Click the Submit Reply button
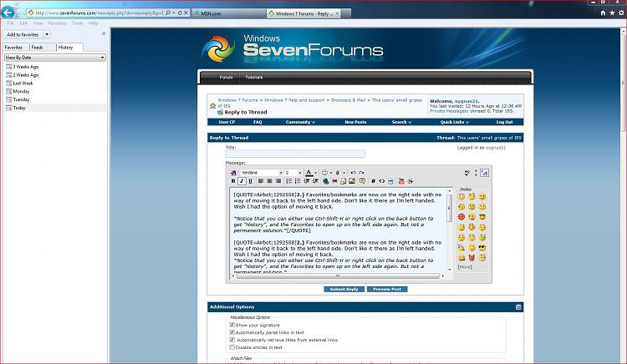Image resolution: width=627 pixels, height=364 pixels. [x=344, y=289]
